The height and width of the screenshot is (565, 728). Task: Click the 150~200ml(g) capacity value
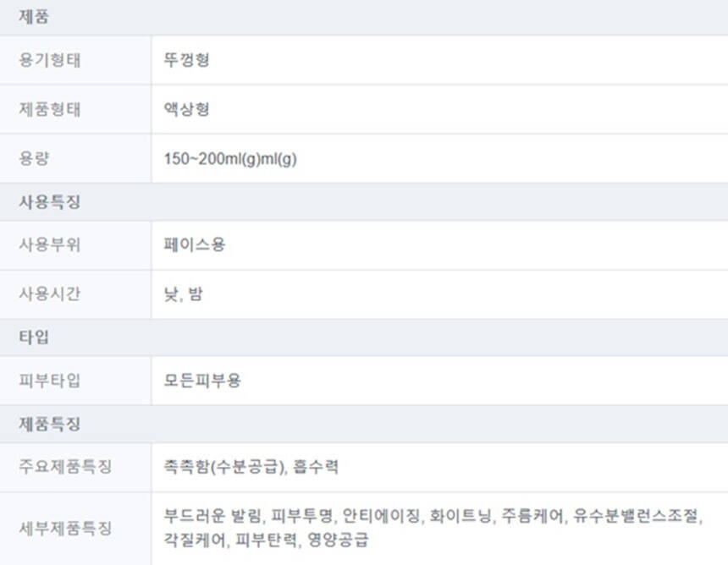(230, 159)
